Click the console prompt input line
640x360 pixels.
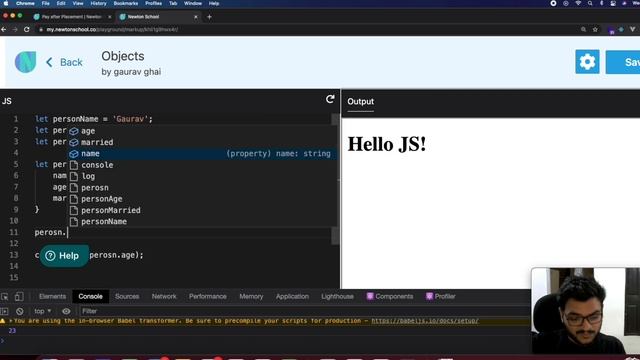pos(265,340)
